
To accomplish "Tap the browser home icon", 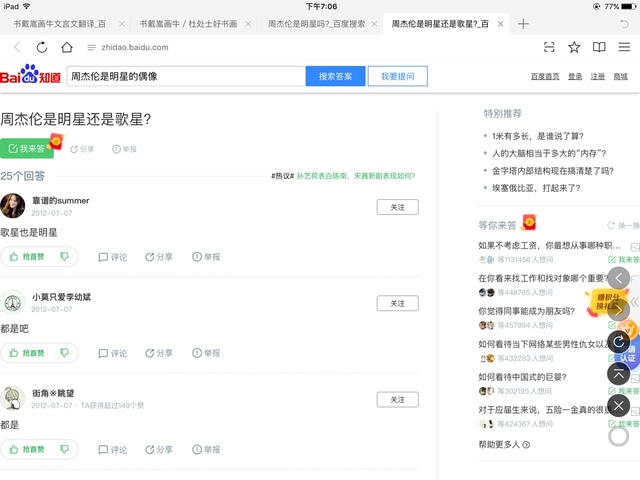I will click(66, 47).
